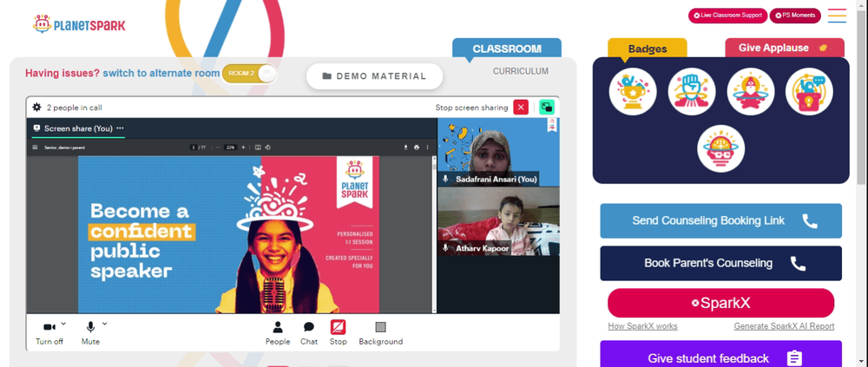Click the PDF page number field
This screenshot has height=367, width=868.
point(194,147)
